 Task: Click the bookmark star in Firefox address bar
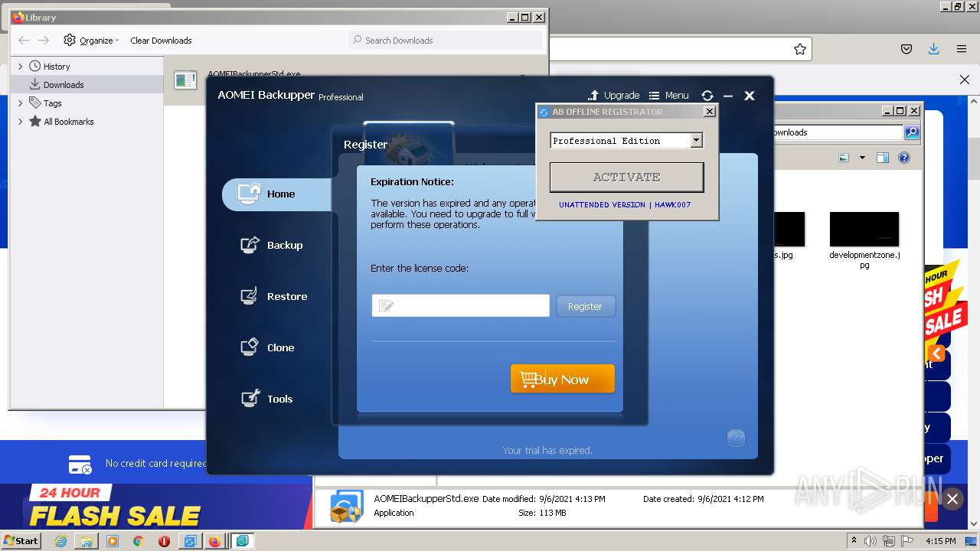800,49
